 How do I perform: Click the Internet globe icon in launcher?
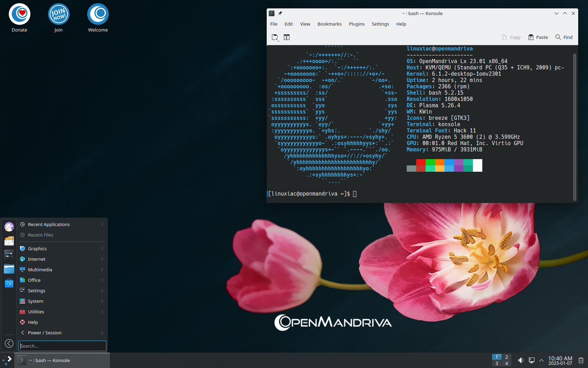22,259
